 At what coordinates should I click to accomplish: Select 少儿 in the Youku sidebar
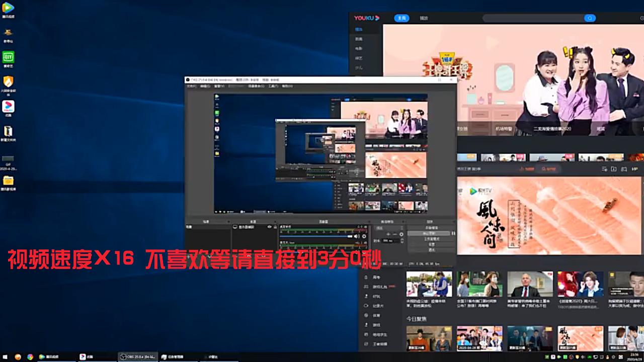[x=359, y=67]
